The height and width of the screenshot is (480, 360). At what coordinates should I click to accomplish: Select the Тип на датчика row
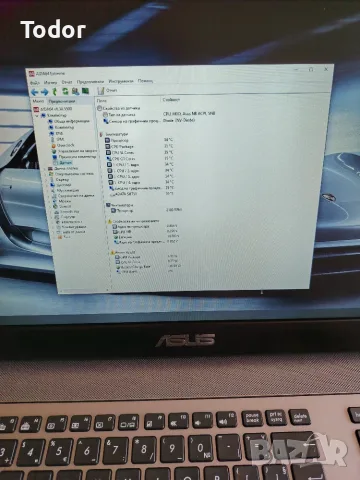point(160,114)
